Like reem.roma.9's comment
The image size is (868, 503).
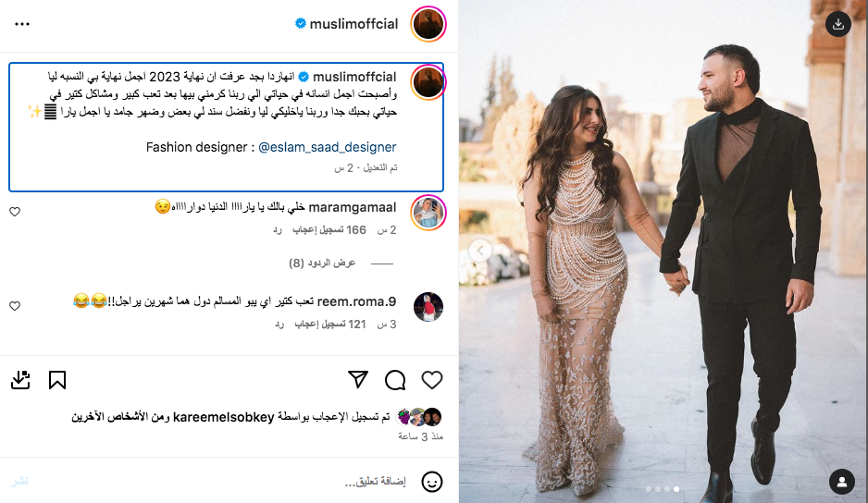15,306
